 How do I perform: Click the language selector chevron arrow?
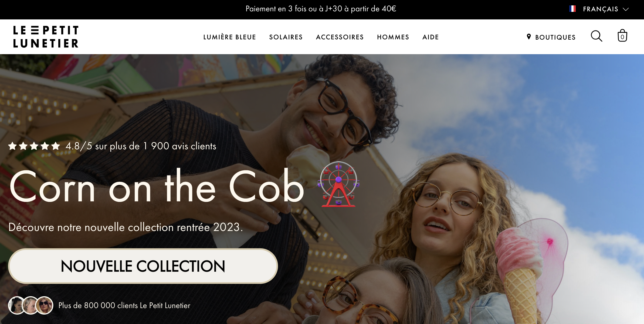point(626,9)
